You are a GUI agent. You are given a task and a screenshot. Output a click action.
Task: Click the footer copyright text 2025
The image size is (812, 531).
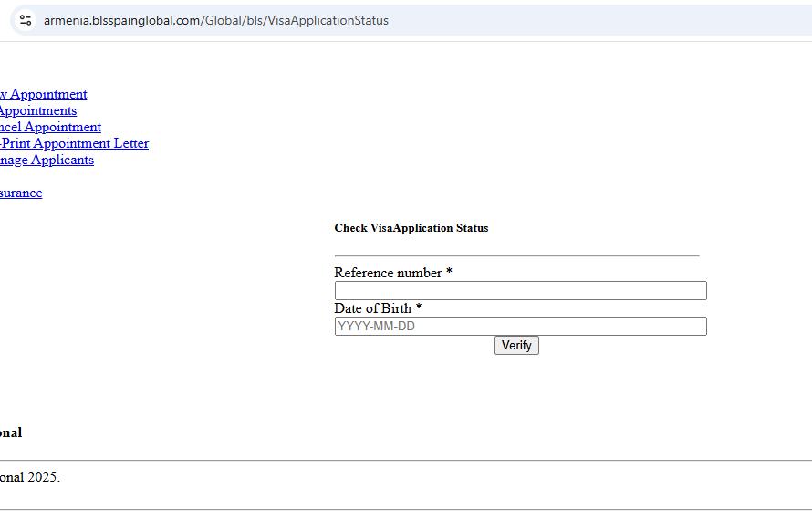[x=28, y=477]
